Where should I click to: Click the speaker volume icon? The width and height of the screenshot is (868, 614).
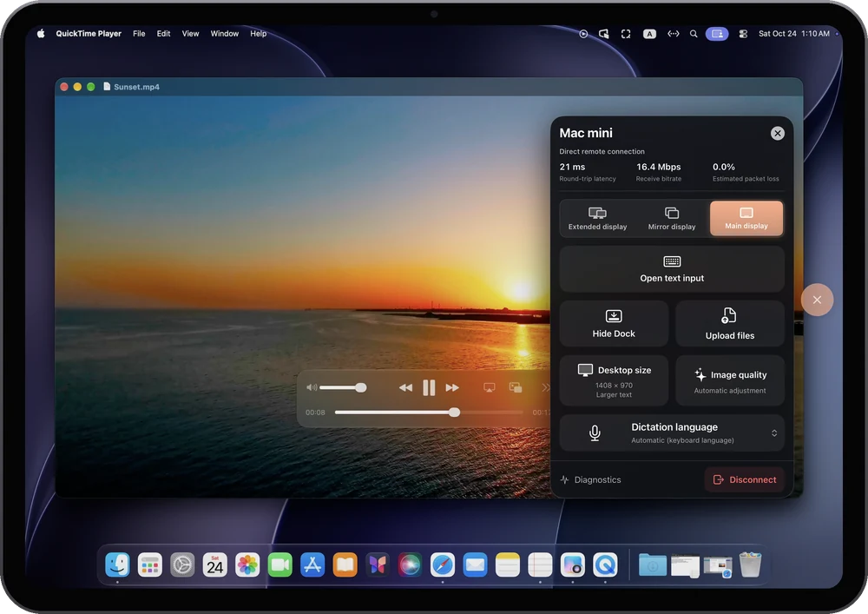pyautogui.click(x=312, y=387)
